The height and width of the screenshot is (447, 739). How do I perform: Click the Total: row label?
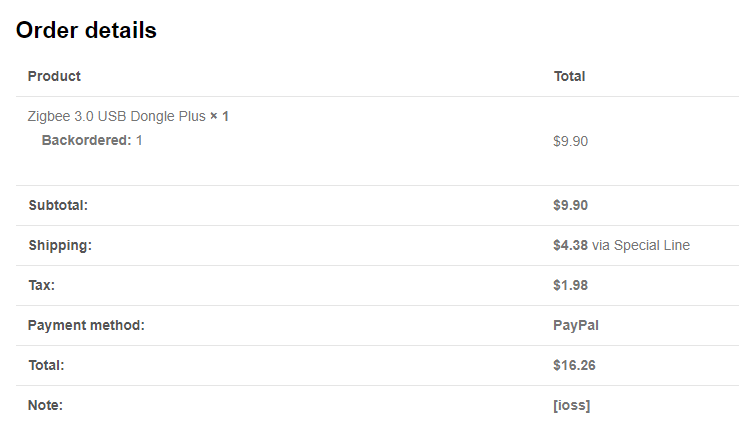coord(46,365)
